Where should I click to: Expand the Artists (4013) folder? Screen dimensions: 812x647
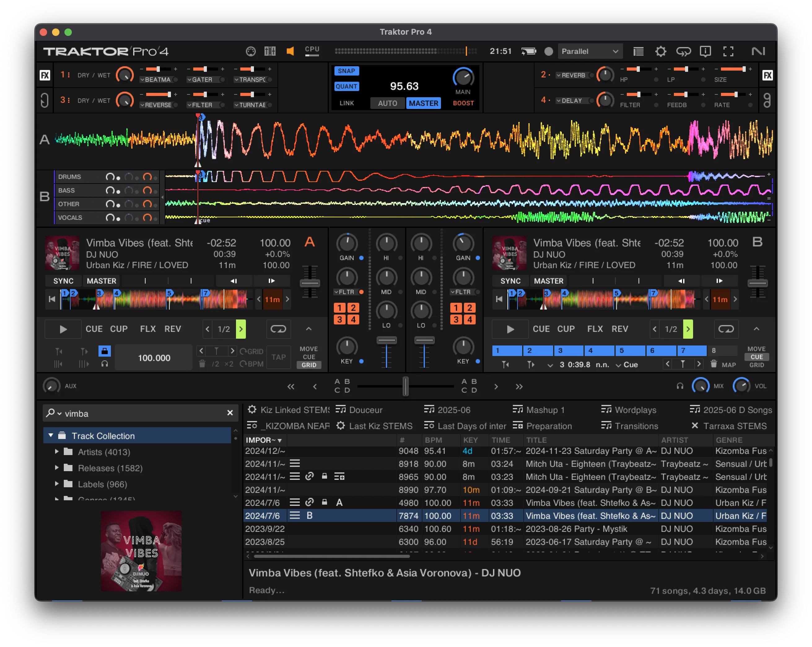tap(56, 451)
